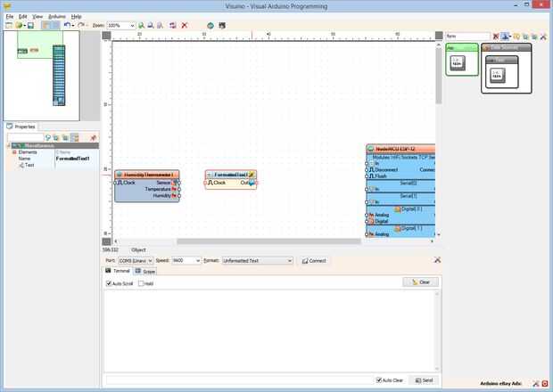Viewport: 553px width, 392px height.
Task: Click the edit elements icon on FormattedText1
Action: pos(252,175)
